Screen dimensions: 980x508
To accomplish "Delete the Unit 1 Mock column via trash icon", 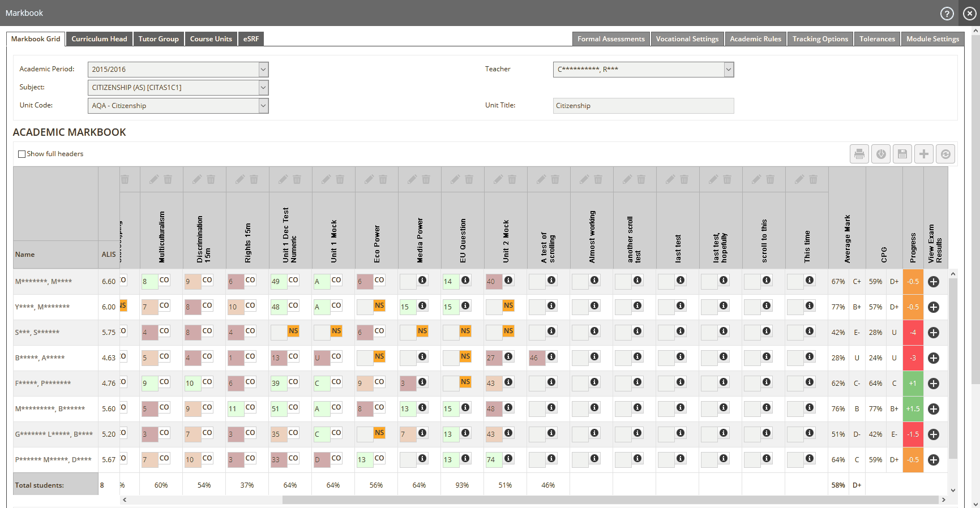I will tap(340, 179).
